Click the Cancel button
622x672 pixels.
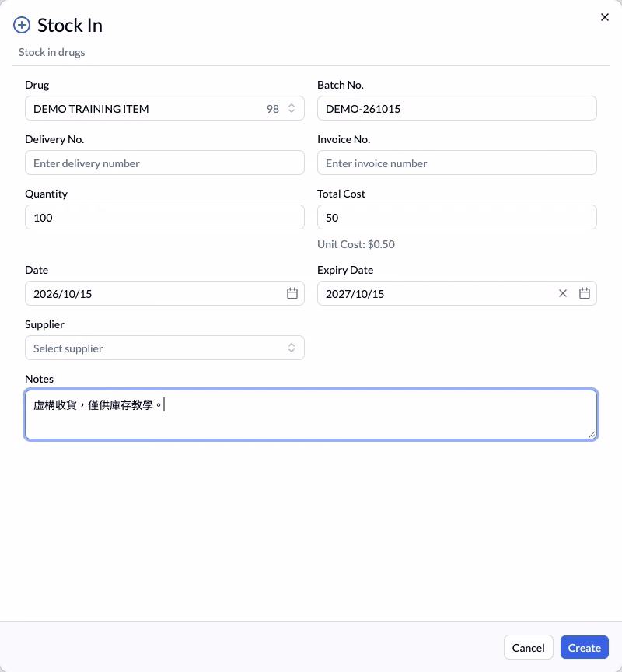click(528, 648)
